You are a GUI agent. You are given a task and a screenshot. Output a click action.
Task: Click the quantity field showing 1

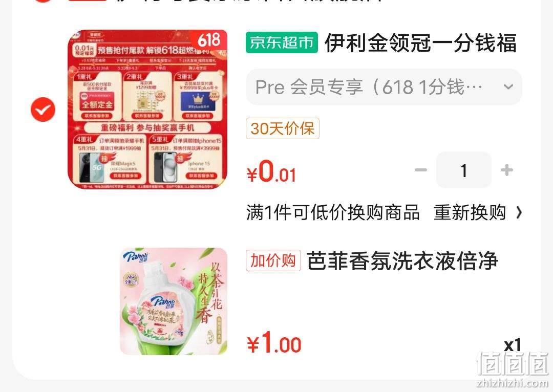[464, 170]
